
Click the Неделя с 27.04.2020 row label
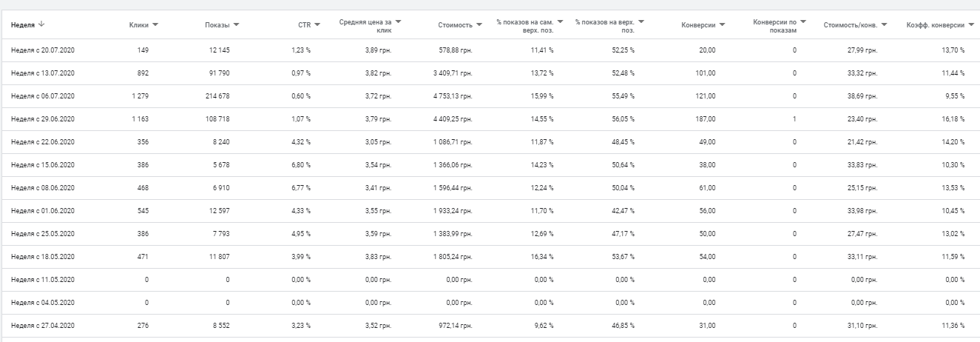(x=43, y=326)
